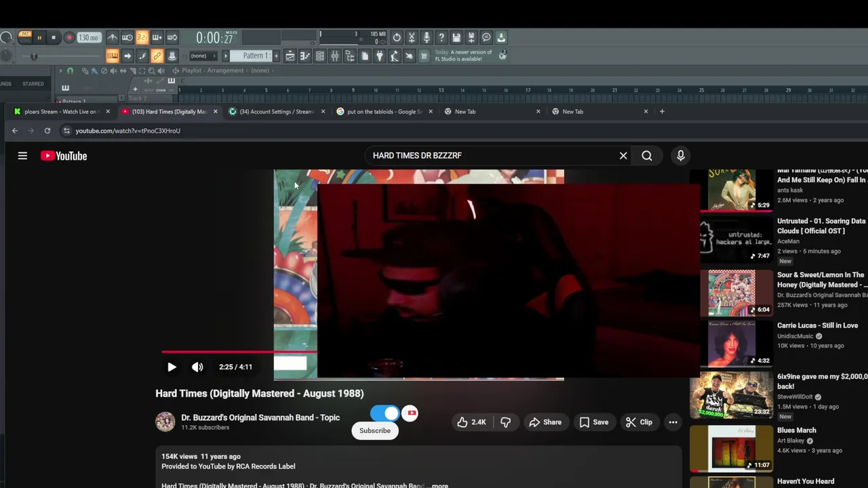
Task: Clip the Hard Times video
Action: click(639, 422)
